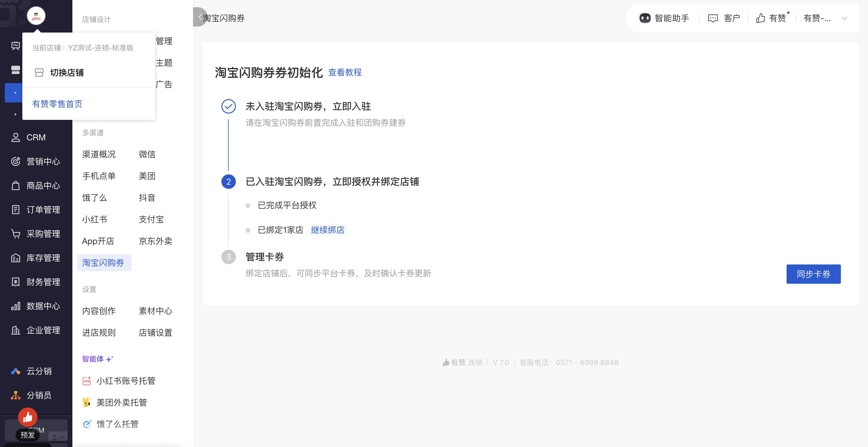Screen dimensions: 868x447
Task: Click the 有赞 thumbs-up icon in header
Action: (x=760, y=18)
